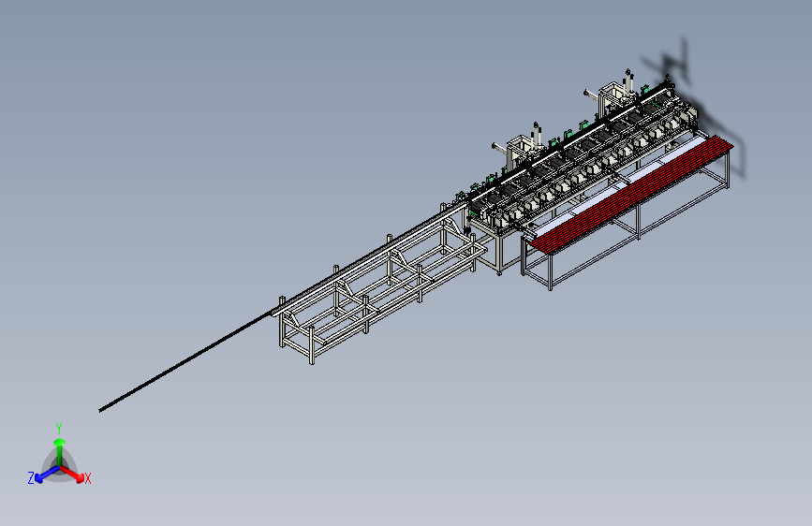Click the blue Z axis of the orientation triad
Image resolution: width=812 pixels, height=526 pixels.
click(47, 475)
